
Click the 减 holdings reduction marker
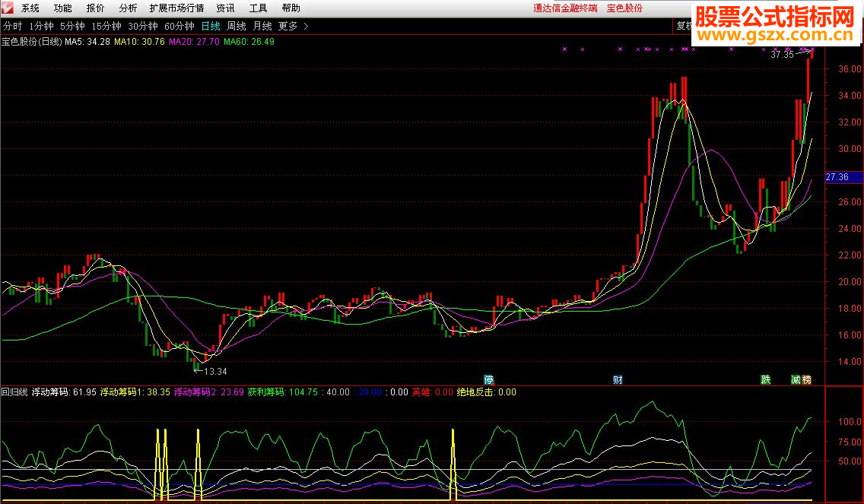point(796,379)
